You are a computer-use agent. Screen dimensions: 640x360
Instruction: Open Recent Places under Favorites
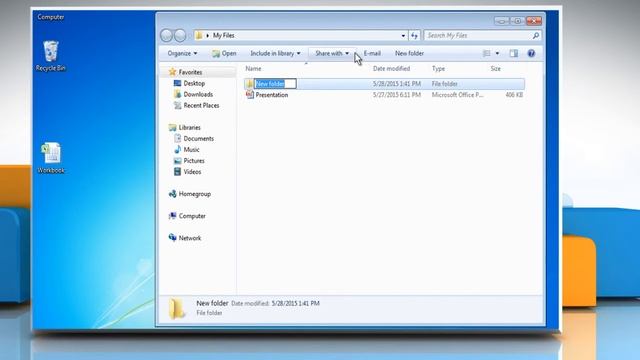(201, 105)
